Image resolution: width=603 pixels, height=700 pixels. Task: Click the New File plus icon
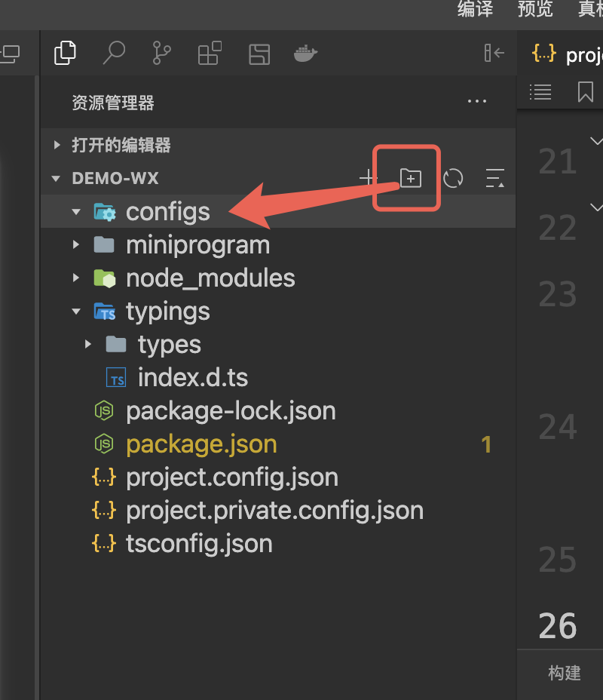[x=368, y=178]
